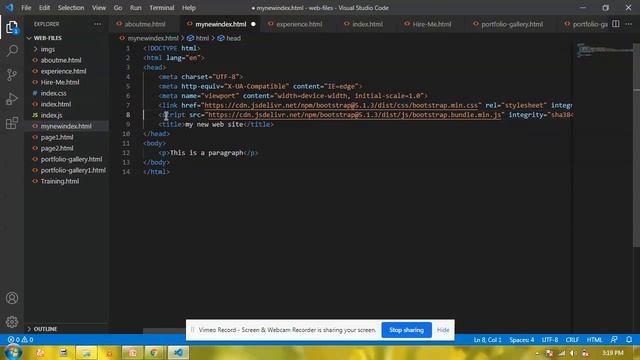640x360 pixels.
Task: Click CRLF line ending in status bar
Action: [x=572, y=340]
